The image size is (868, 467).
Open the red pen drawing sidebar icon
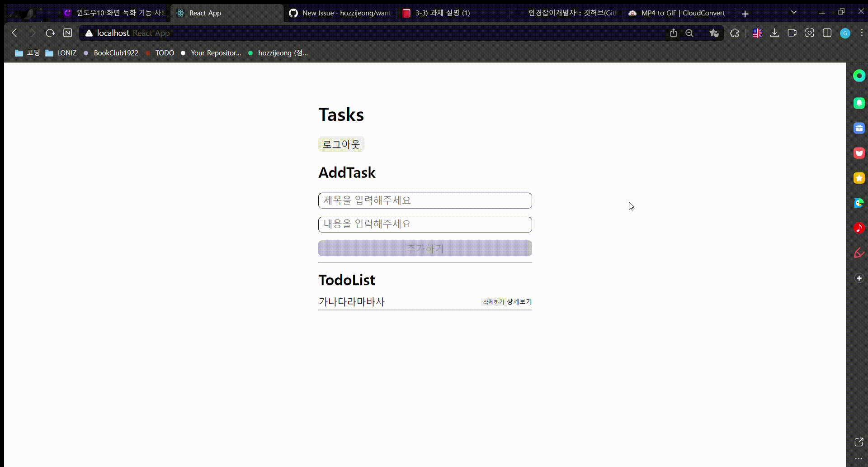click(859, 253)
